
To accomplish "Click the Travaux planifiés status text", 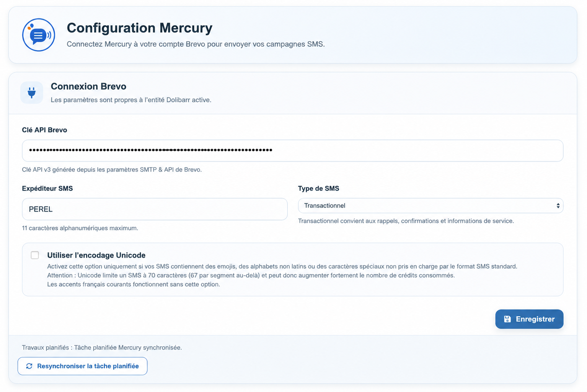I will click(102, 348).
